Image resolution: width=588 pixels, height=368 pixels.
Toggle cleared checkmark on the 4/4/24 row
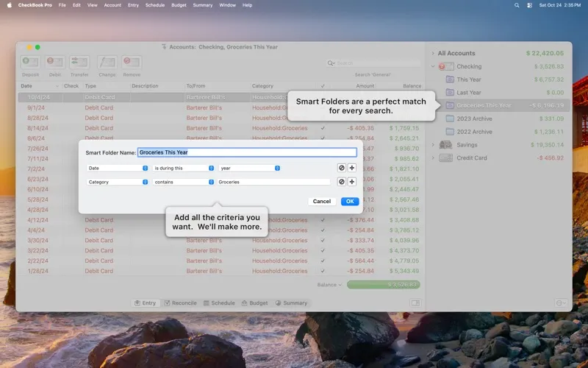(323, 230)
